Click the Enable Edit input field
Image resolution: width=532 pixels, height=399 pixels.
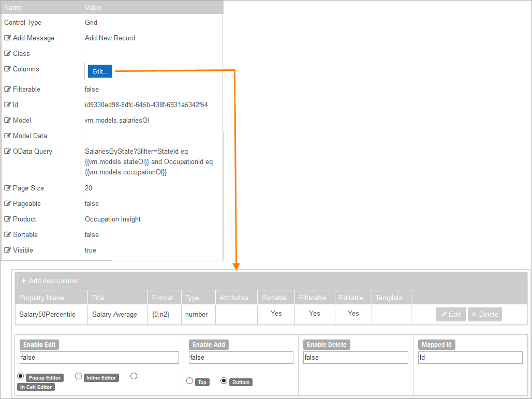(99, 358)
